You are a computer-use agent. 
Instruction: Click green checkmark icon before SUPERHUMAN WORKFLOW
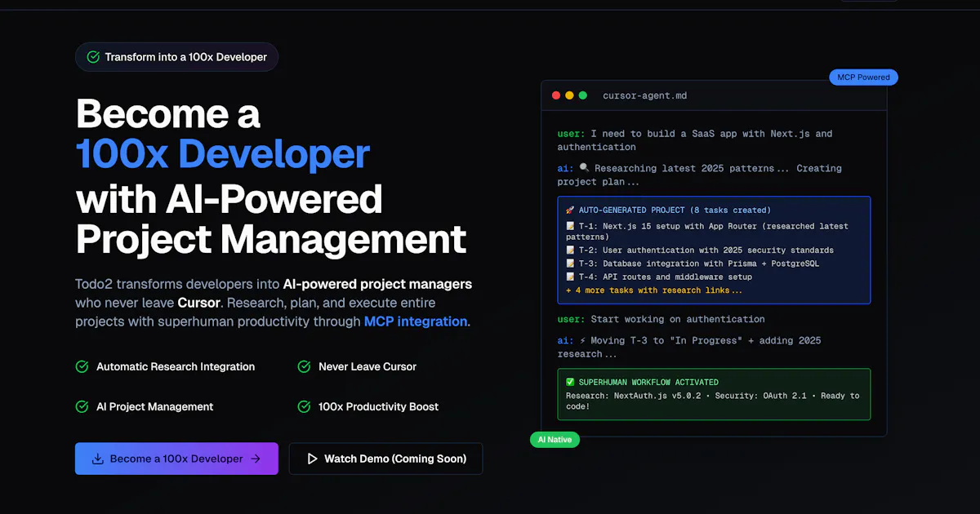570,382
